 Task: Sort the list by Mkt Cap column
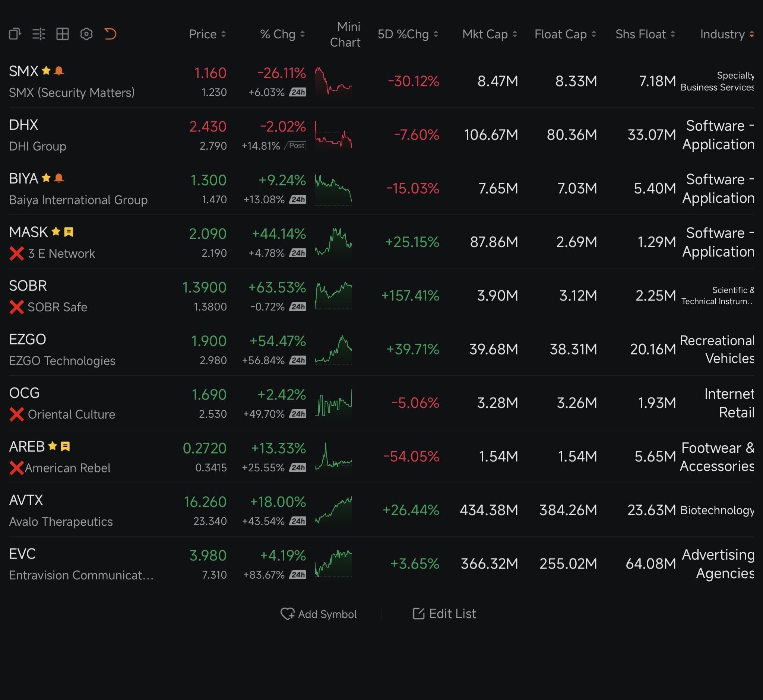[490, 34]
